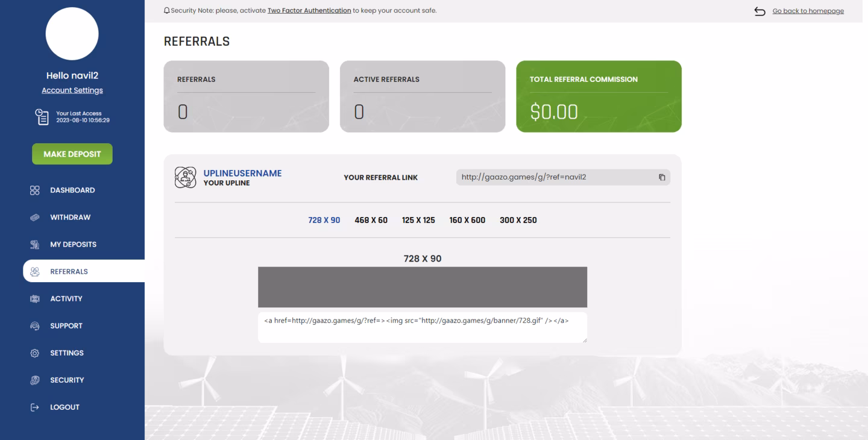Viewport: 868px width, 440px height.
Task: Select the 728 X 90 banner tab
Action: pos(324,220)
